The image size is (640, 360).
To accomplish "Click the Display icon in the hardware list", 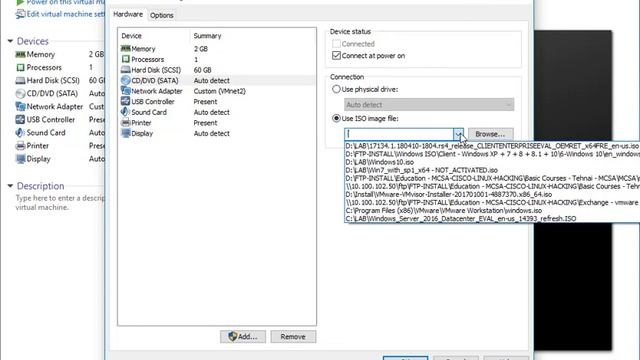I will click(x=126, y=133).
